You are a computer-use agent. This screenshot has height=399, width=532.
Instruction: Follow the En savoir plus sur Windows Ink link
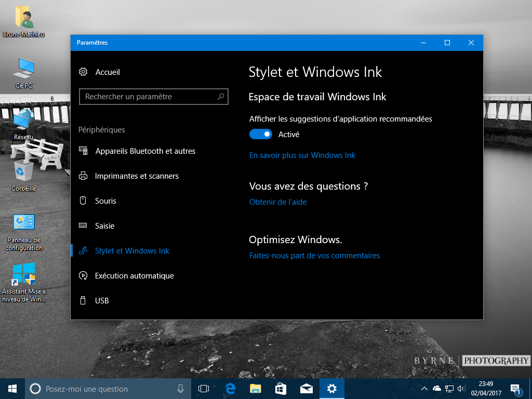tap(302, 155)
